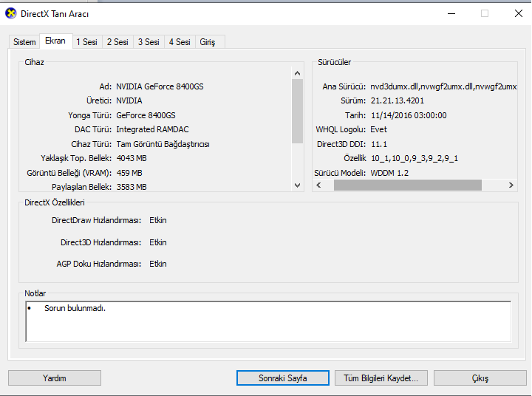Click Direct3D Hızlandırması Etkin value
The width and height of the screenshot is (532, 396).
click(158, 242)
